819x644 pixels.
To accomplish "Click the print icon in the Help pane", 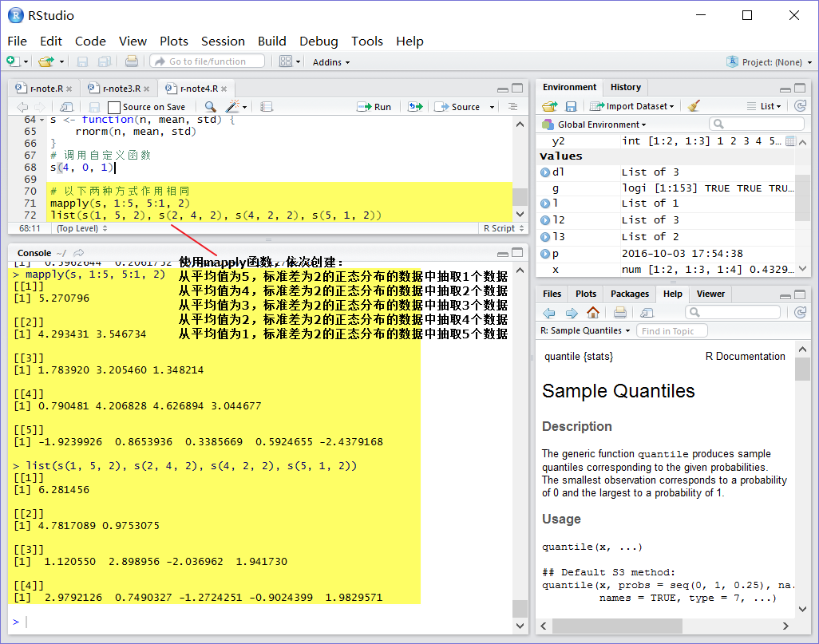I will point(620,312).
